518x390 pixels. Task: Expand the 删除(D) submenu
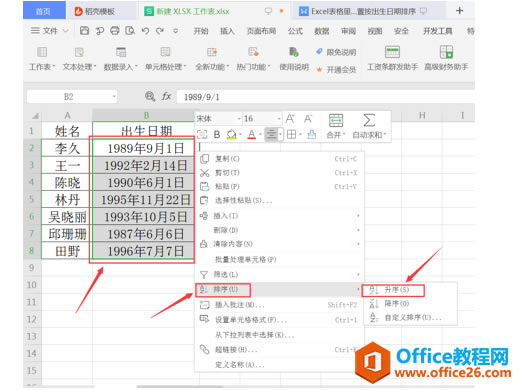pyautogui.click(x=358, y=230)
